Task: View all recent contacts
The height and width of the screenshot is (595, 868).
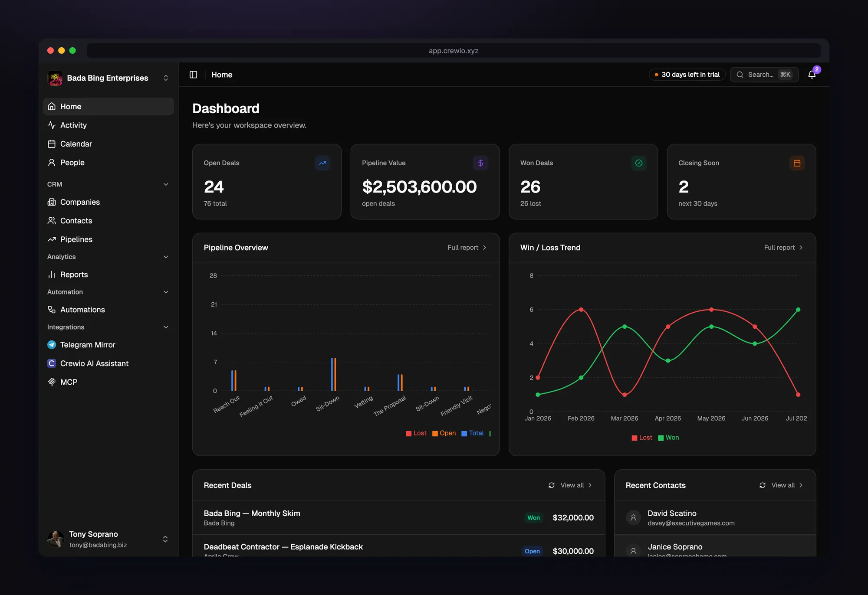Action: 787,485
